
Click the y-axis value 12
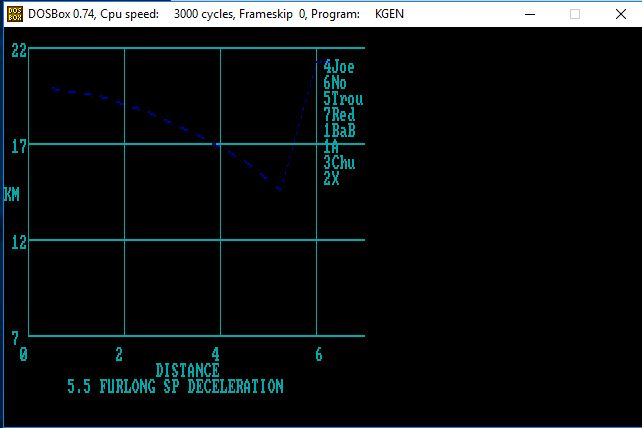coord(19,242)
